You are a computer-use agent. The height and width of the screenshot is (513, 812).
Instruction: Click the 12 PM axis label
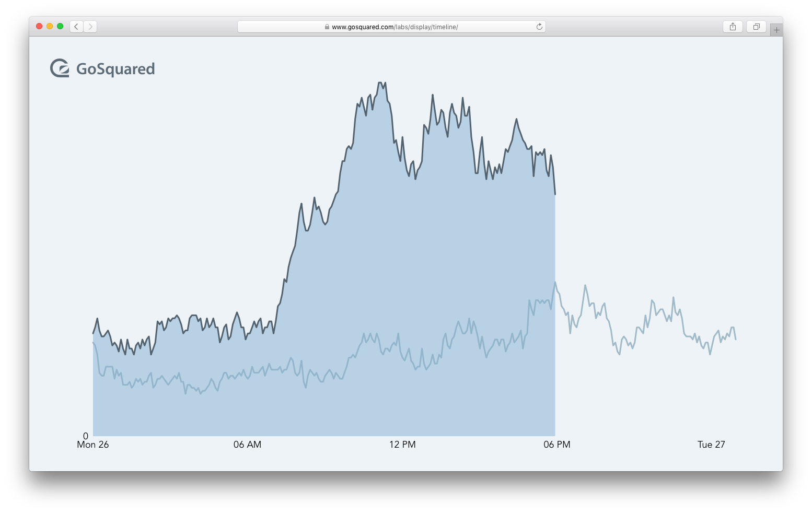tap(402, 445)
